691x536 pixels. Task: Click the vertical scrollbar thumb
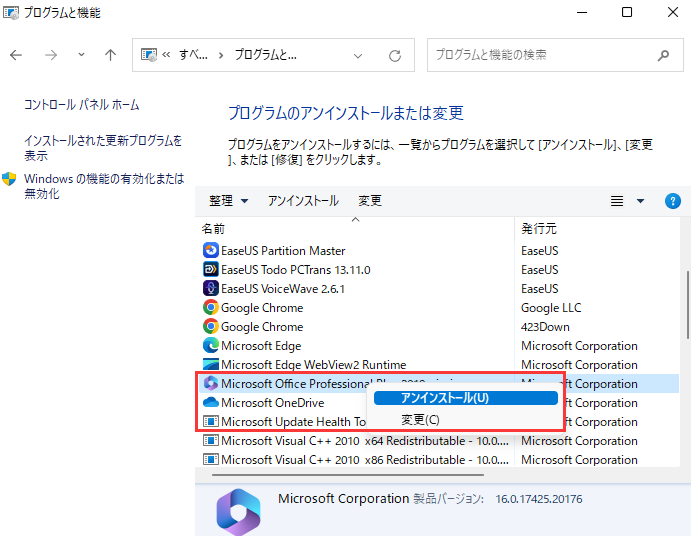(687, 305)
